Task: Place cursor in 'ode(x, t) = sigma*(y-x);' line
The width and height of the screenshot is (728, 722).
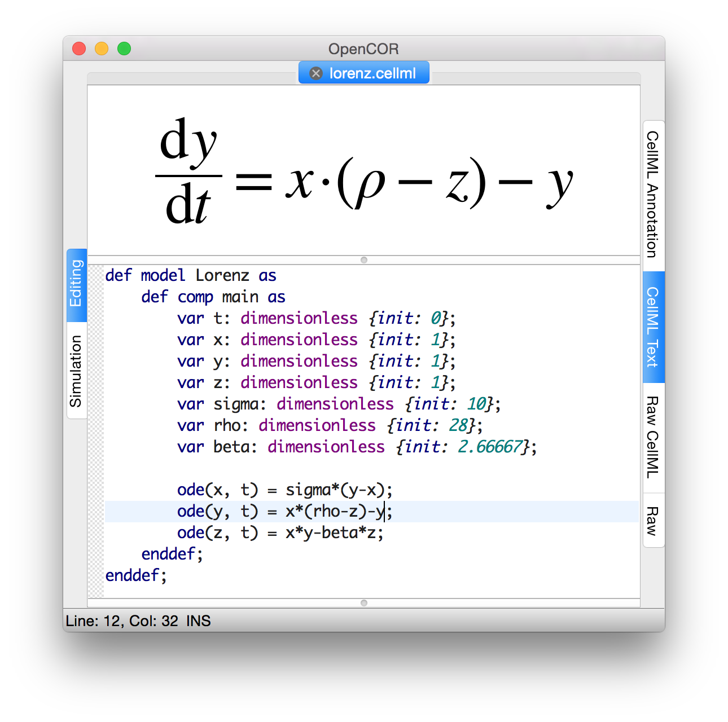Action: 284,490
